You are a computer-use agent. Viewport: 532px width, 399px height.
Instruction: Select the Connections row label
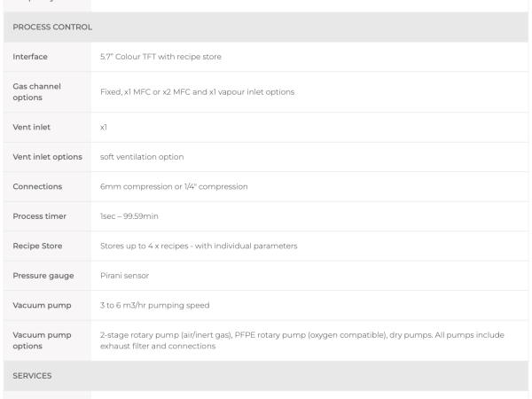point(37,186)
